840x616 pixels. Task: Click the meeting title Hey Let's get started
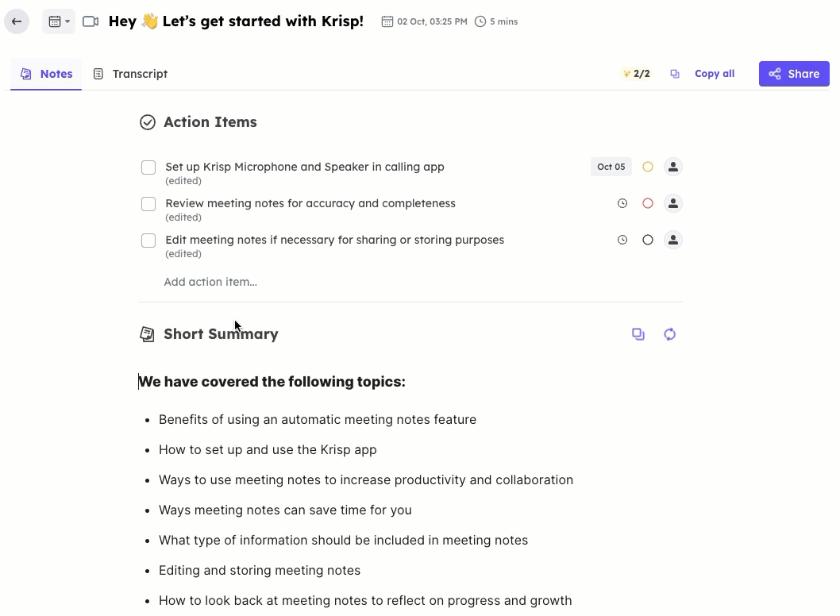click(x=236, y=21)
